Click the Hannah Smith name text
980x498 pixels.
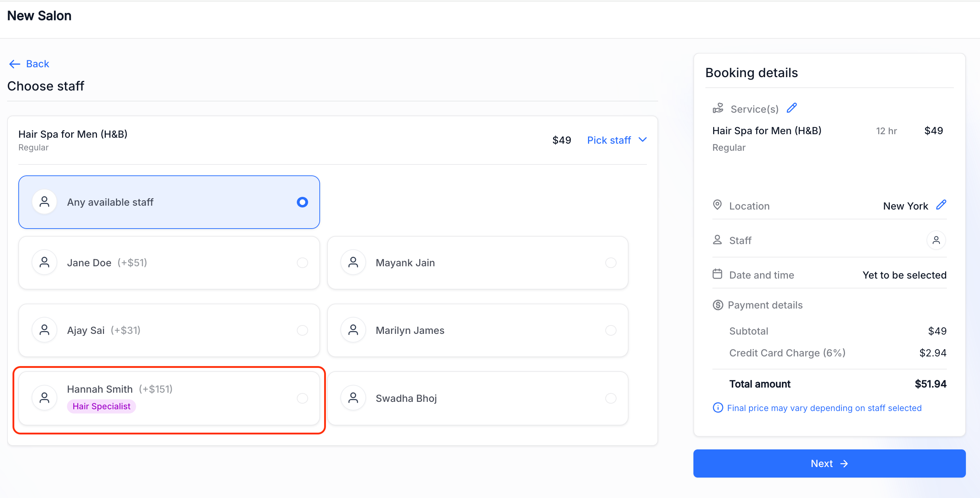pyautogui.click(x=100, y=389)
